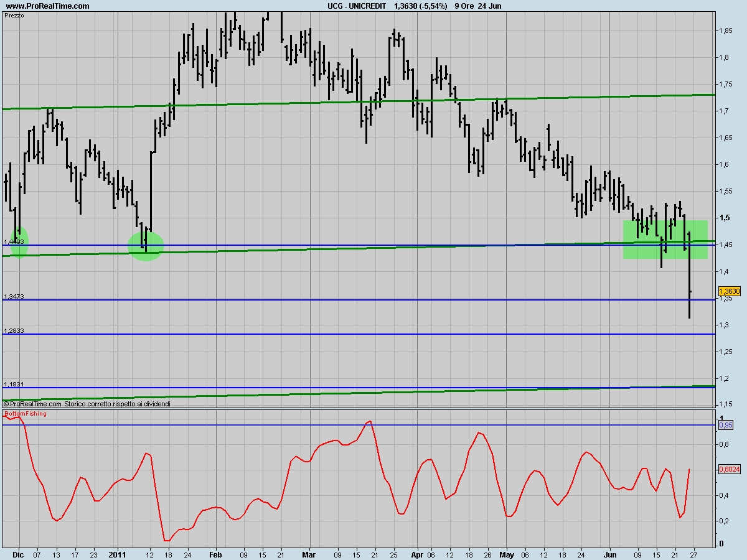This screenshot has width=747, height=560.
Task: Select the green ellipse highlight above Dic
Action: [x=20, y=241]
